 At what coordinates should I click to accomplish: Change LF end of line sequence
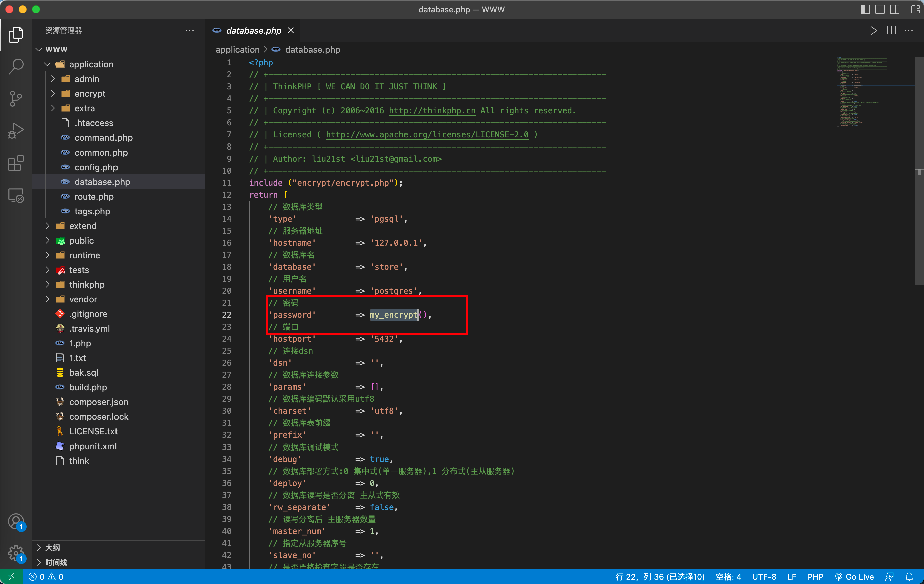pos(791,576)
